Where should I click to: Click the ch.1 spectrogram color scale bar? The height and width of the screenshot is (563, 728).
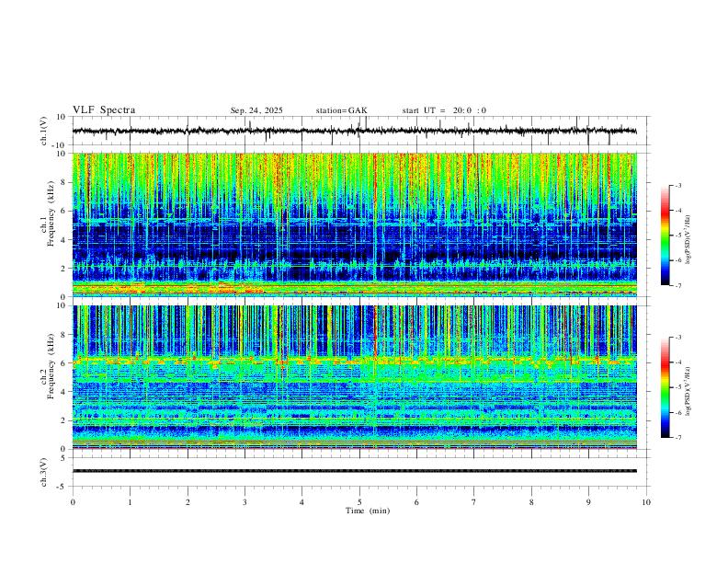point(665,236)
